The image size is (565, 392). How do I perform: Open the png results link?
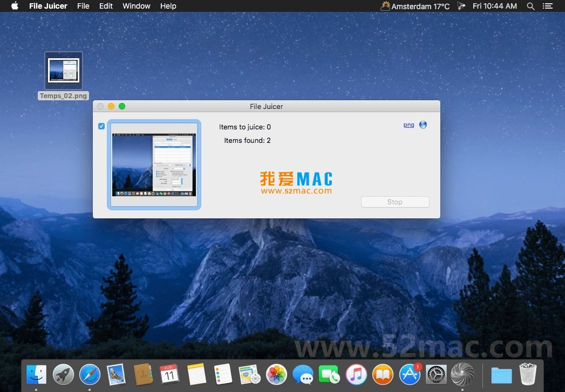pos(409,125)
